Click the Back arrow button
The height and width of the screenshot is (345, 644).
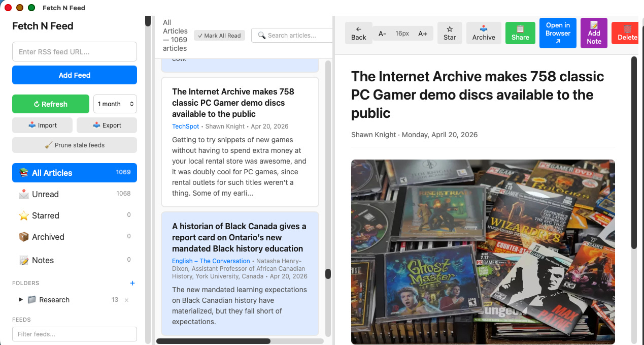click(358, 33)
